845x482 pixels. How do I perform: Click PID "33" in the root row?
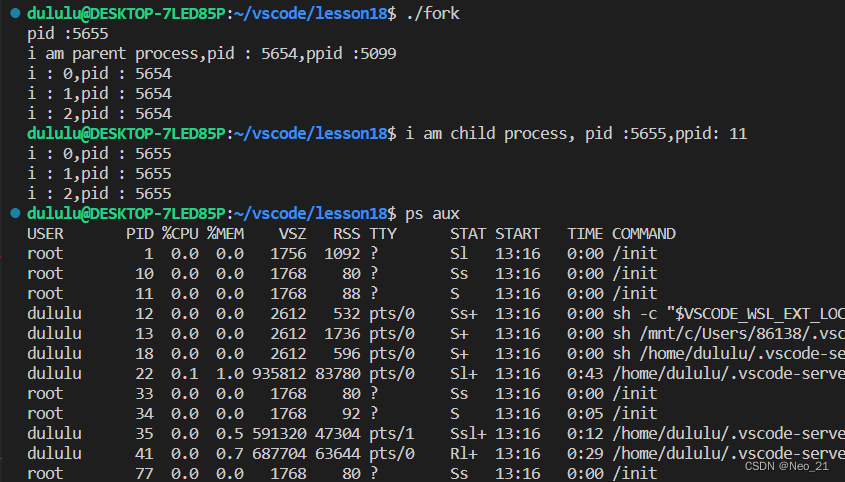144,393
